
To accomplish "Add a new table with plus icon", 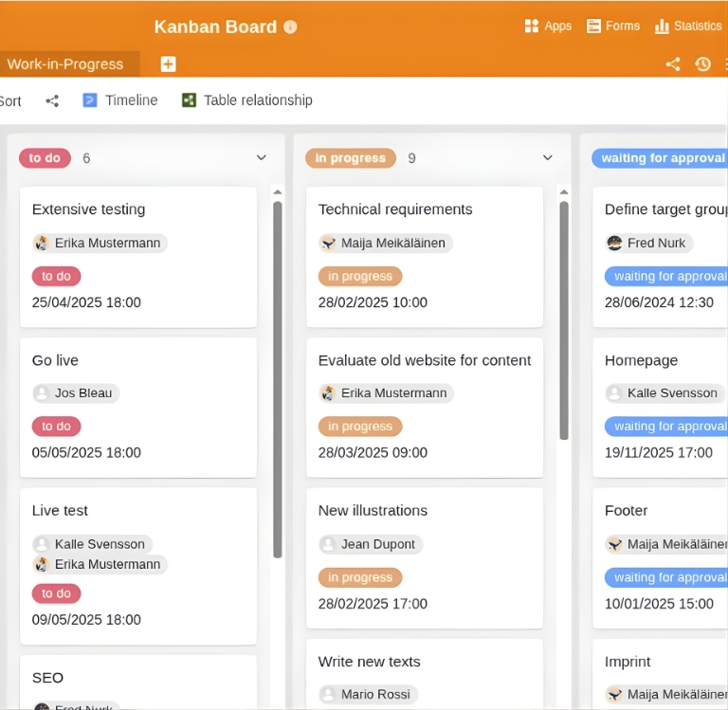I will pyautogui.click(x=168, y=64).
